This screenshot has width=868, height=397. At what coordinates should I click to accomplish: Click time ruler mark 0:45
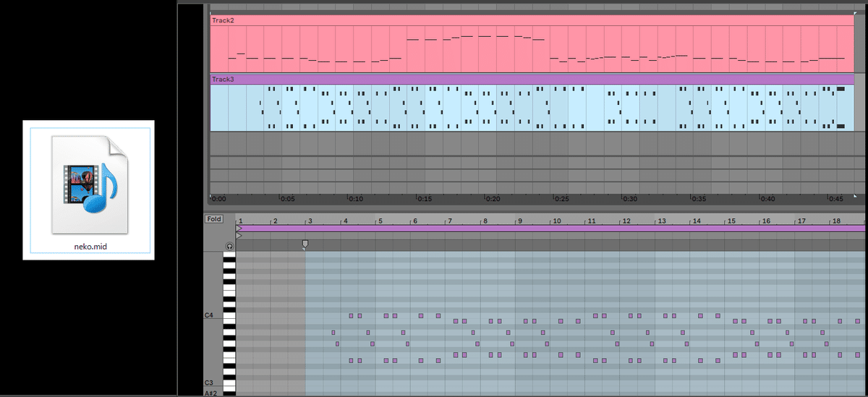837,198
